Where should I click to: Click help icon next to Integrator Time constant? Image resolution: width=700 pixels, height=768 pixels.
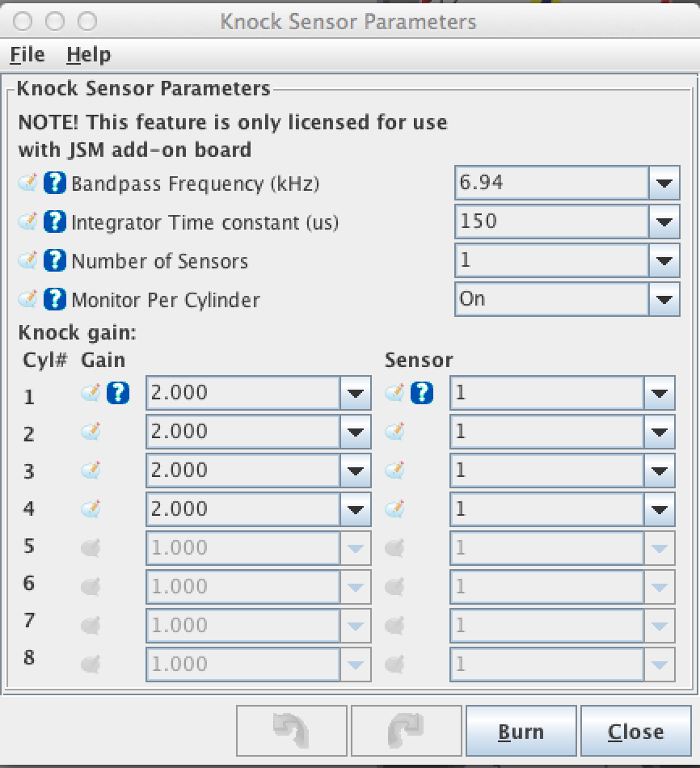[54, 222]
